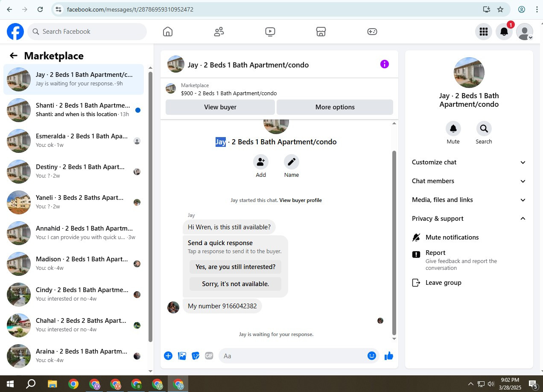
Task: Open Jay's conversation in the list
Action: click(74, 79)
